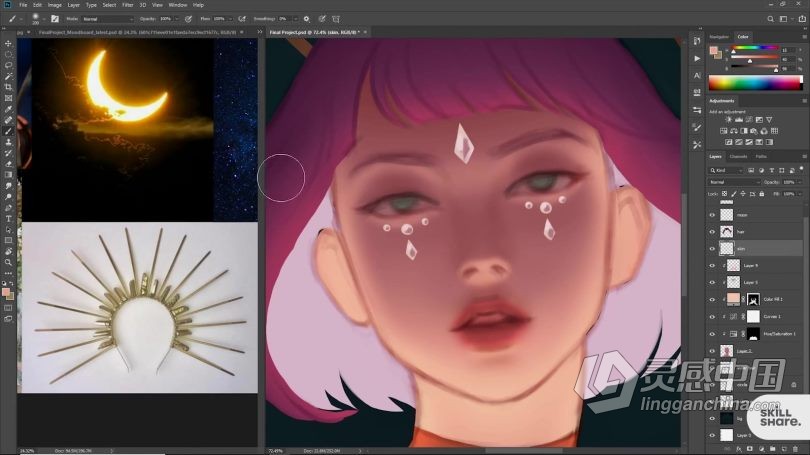Activate FinalProject_Moodboard document tab
This screenshot has height=455, width=810.
[x=137, y=32]
